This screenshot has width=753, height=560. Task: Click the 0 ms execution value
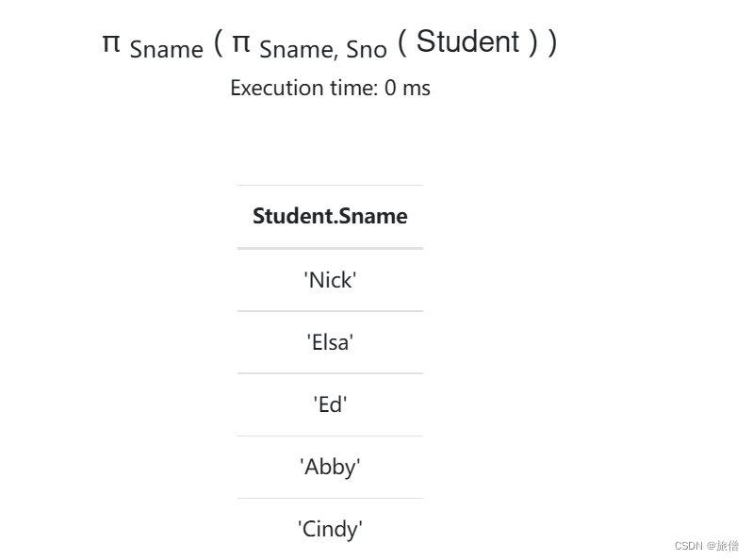(407, 88)
